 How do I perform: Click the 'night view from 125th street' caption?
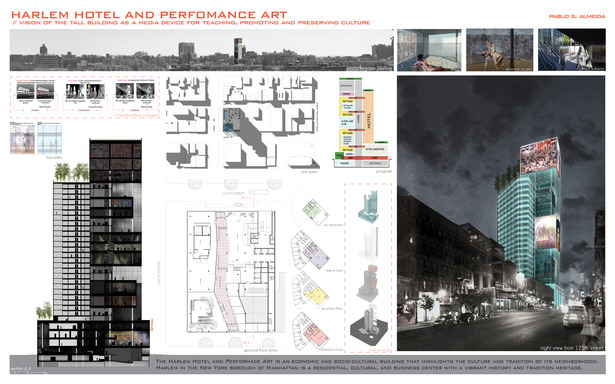(x=570, y=348)
